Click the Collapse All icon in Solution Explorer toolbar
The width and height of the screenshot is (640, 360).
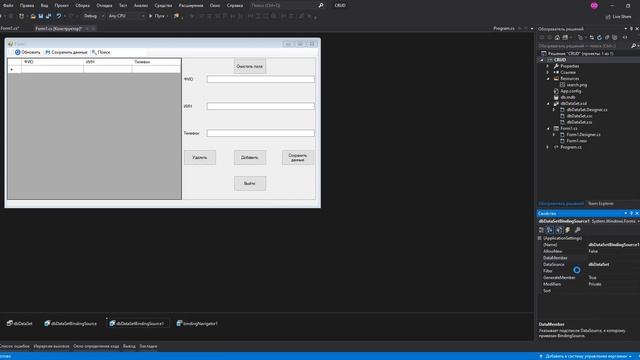[607, 38]
